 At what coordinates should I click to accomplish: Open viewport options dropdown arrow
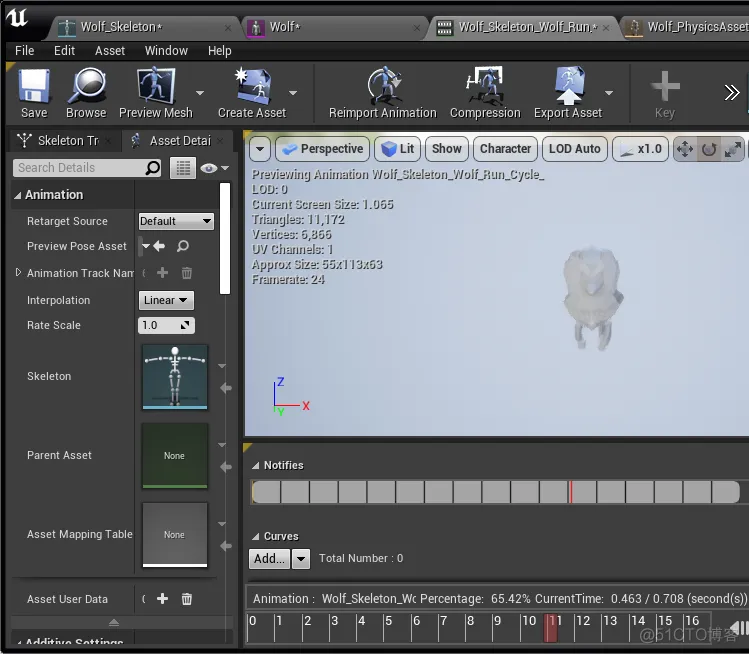click(x=260, y=149)
